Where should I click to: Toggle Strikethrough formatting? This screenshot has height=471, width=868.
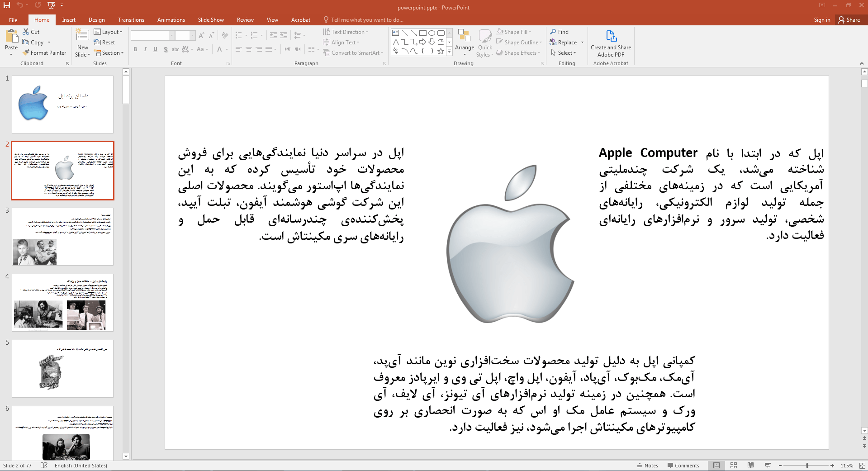click(x=175, y=49)
